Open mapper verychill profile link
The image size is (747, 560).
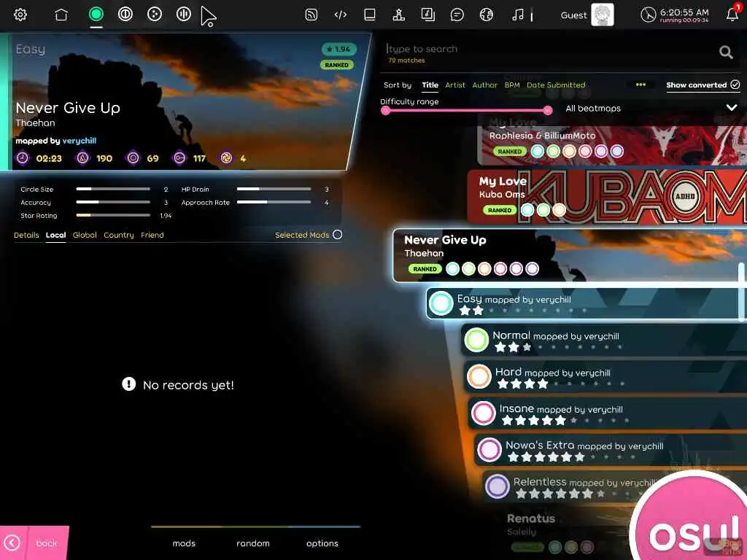click(x=79, y=141)
